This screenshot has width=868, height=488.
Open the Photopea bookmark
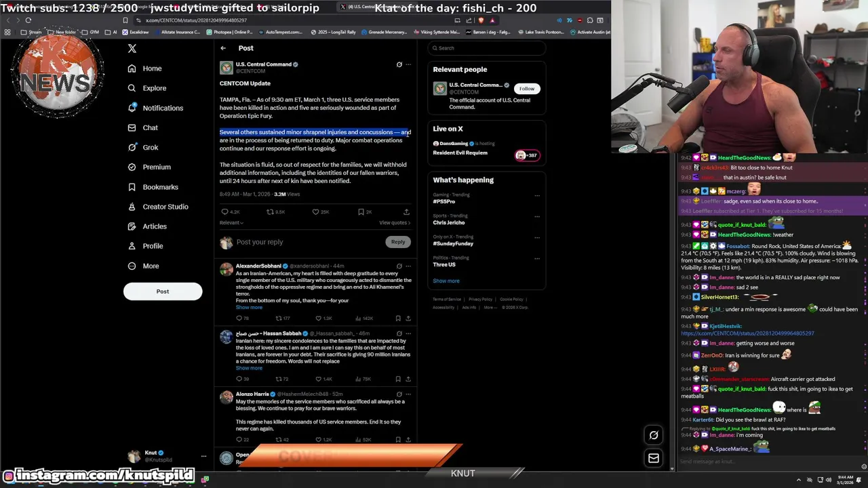[x=229, y=32]
